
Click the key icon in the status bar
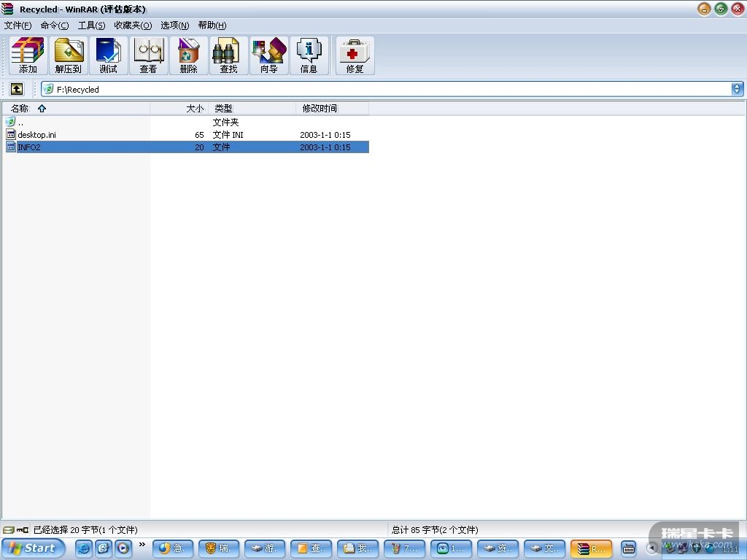pyautogui.click(x=23, y=529)
